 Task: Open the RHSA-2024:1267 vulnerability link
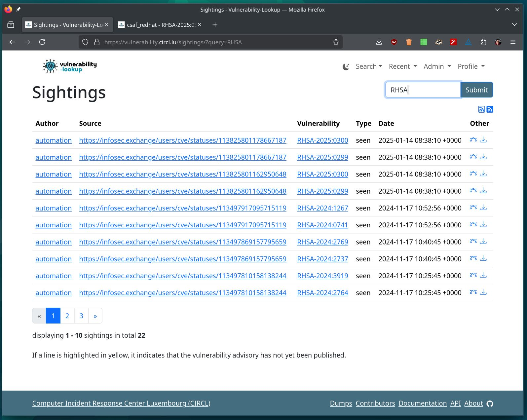tap(322, 208)
